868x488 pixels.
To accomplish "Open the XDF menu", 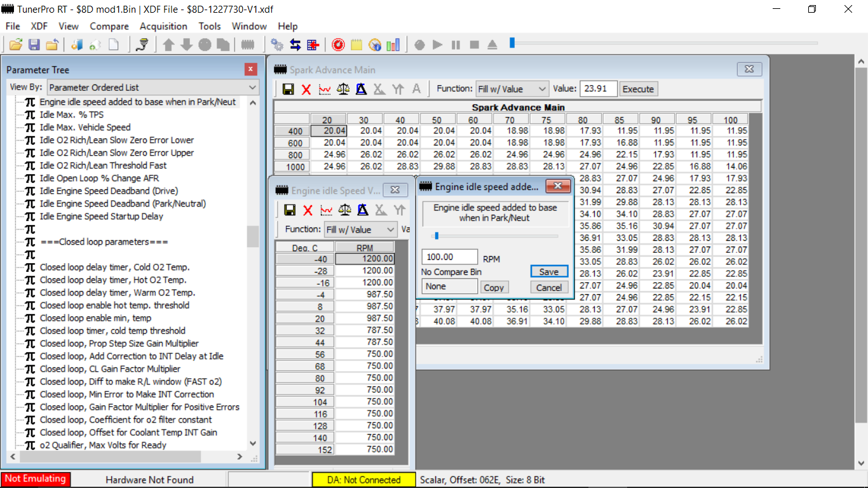I will tap(39, 26).
